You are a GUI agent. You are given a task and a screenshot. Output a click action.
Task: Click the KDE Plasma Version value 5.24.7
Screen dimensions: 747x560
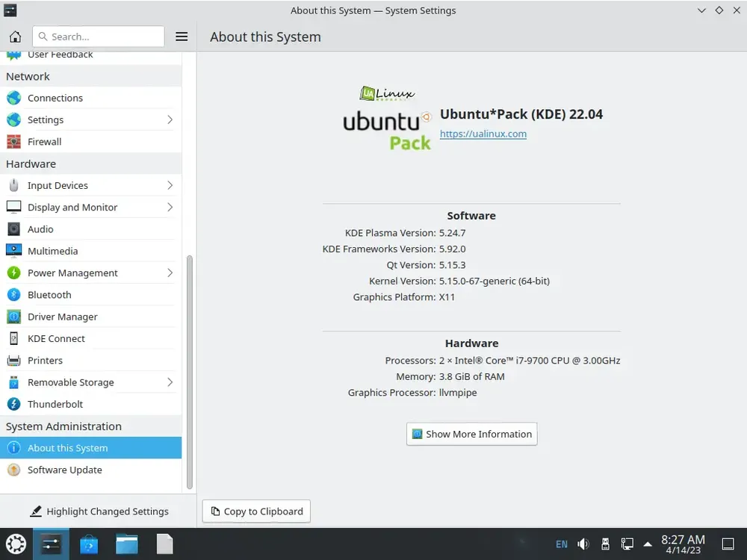click(x=452, y=233)
